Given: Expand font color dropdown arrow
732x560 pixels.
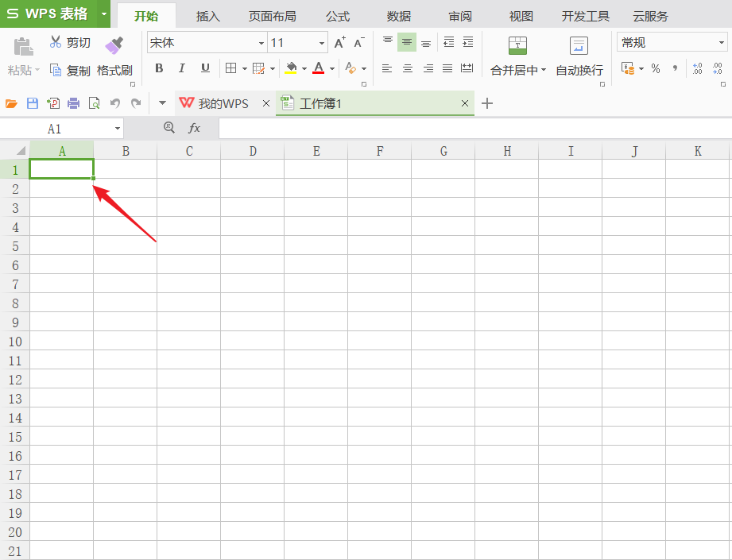Looking at the screenshot, I should [332, 68].
